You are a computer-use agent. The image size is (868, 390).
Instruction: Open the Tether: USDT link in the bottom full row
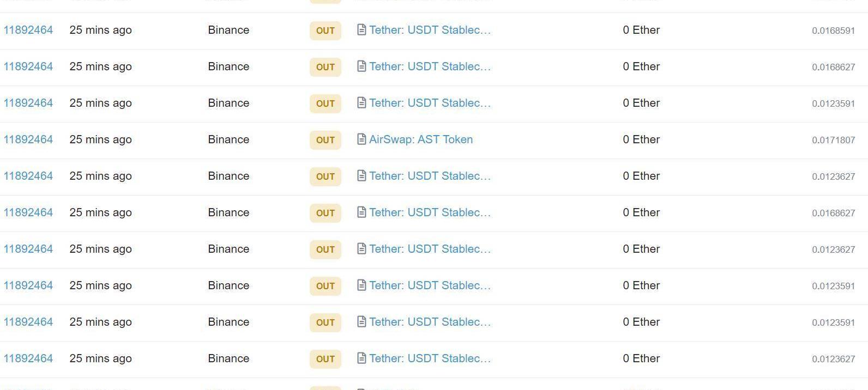click(x=430, y=358)
